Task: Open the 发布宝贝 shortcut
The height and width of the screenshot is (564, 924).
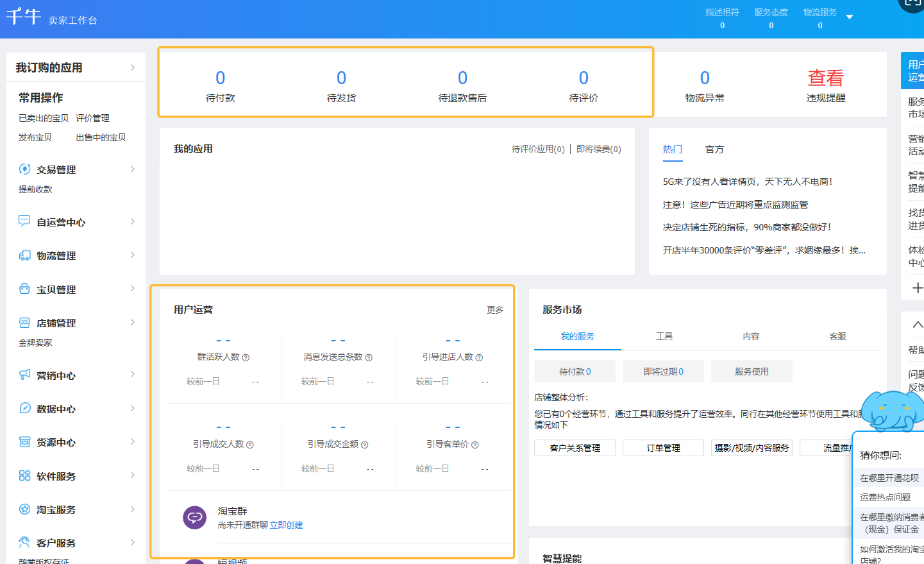Action: point(35,137)
